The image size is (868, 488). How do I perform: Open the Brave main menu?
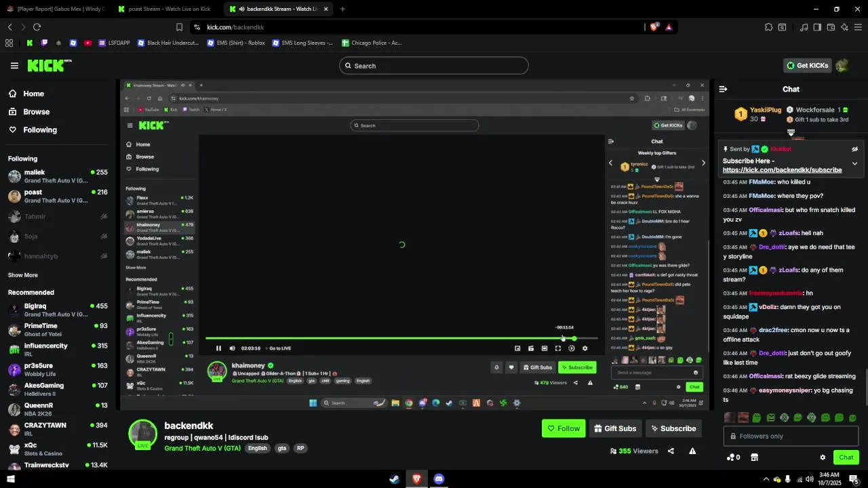858,27
